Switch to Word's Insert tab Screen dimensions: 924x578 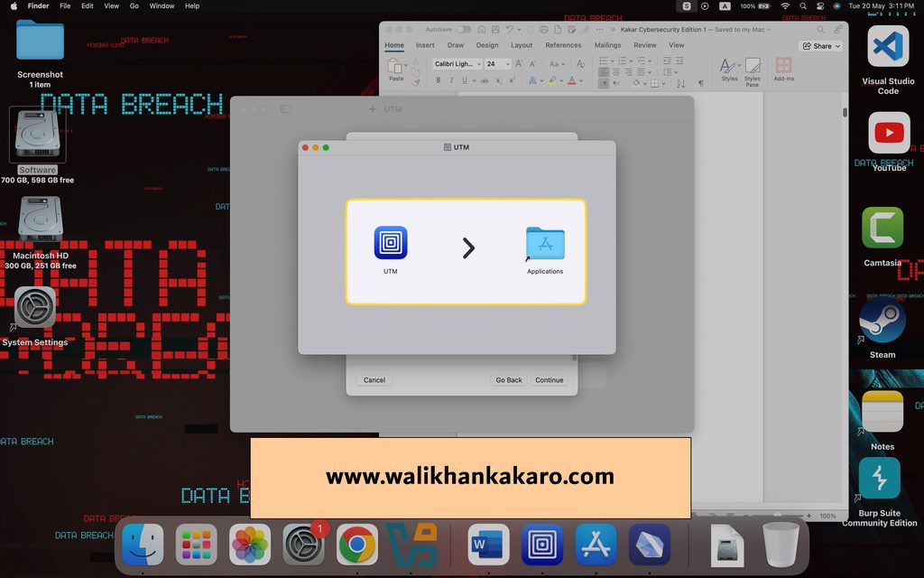(x=425, y=45)
